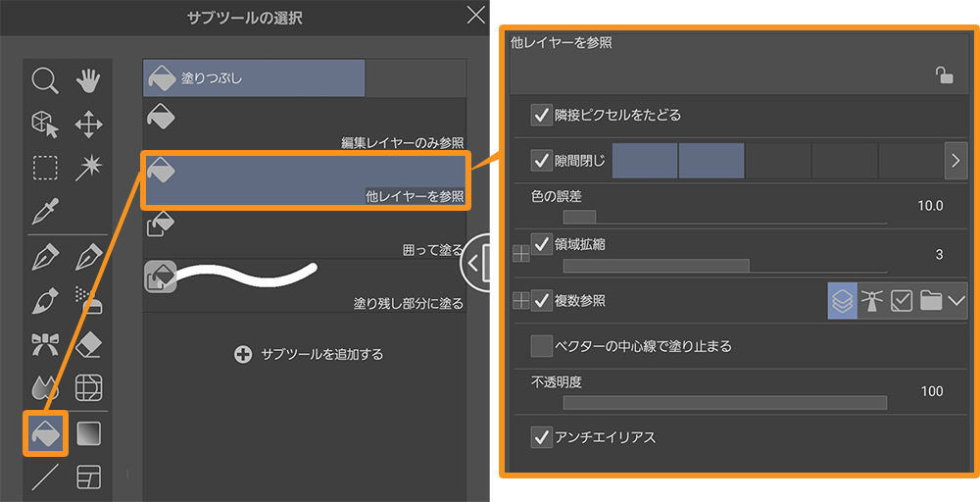Pick the Eyedropper tool
The image size is (980, 502).
[45, 211]
